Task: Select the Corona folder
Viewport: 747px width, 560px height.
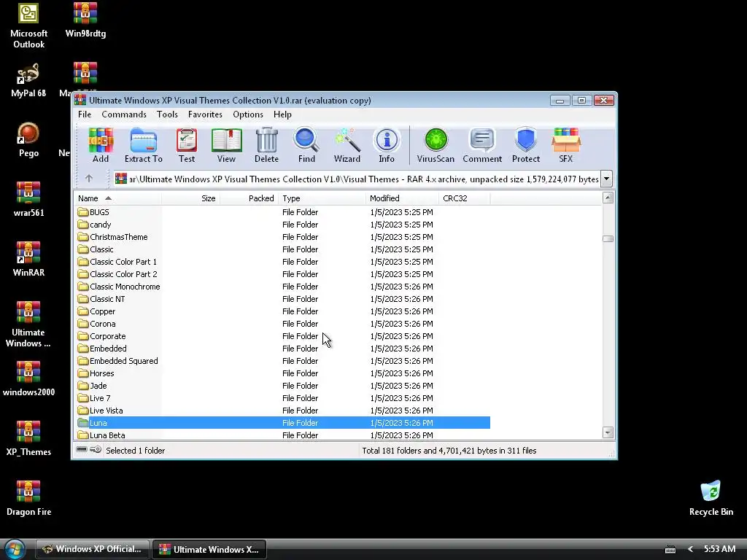Action: [97, 323]
